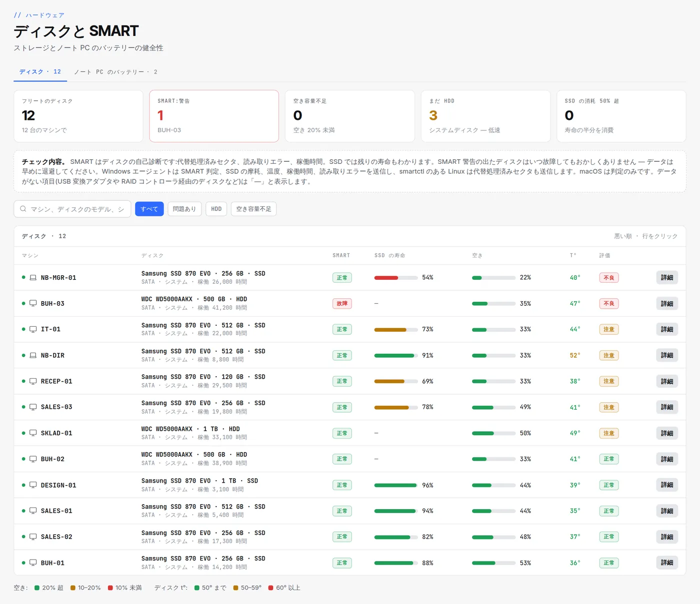Viewport: 700px width, 604px height.
Task: Select the すべて filter chip
Action: coord(149,209)
